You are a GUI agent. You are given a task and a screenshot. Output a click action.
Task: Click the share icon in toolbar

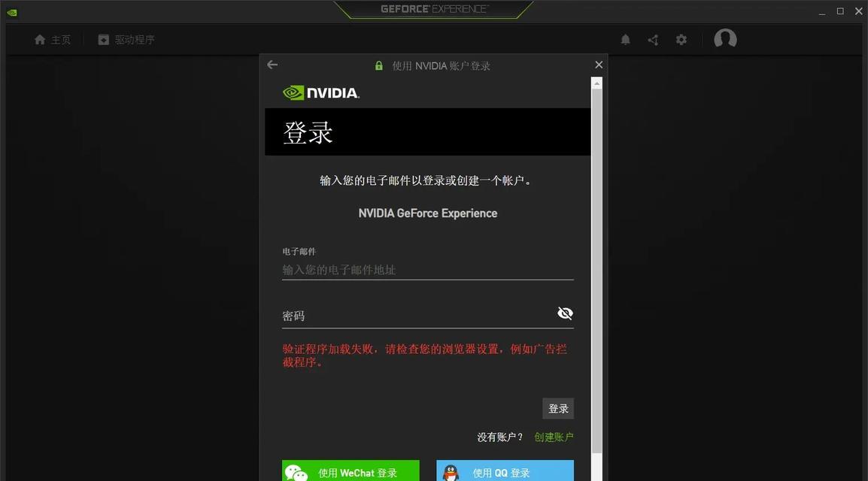[653, 40]
